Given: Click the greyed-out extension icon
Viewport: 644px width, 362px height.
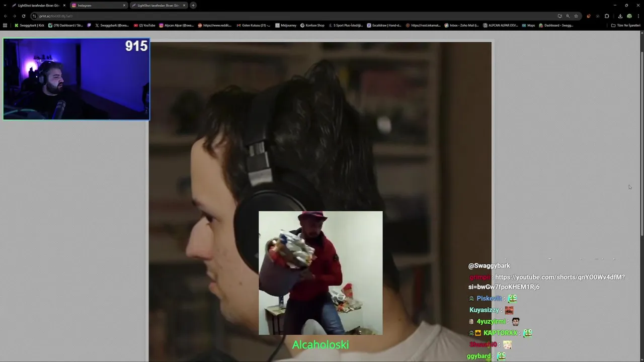Looking at the screenshot, I should (598, 16).
